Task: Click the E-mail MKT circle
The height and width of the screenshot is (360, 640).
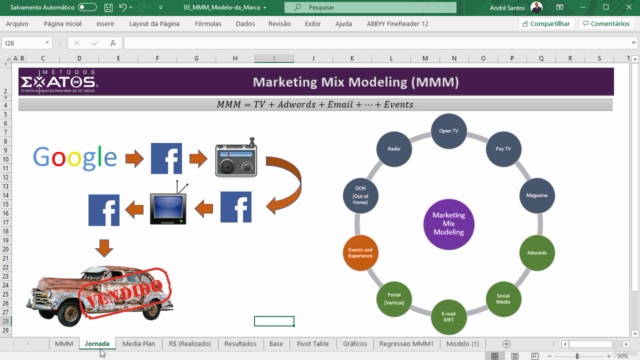Action: tap(449, 317)
